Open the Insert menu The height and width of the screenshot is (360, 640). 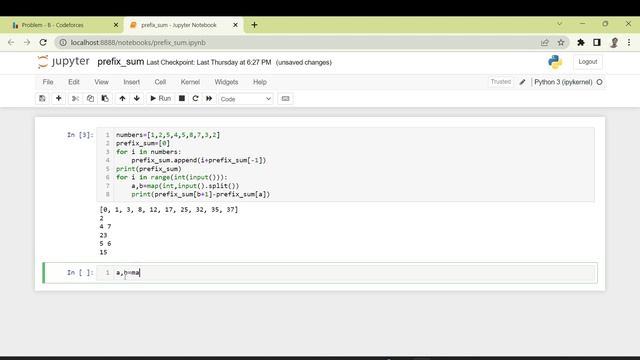pyautogui.click(x=131, y=82)
